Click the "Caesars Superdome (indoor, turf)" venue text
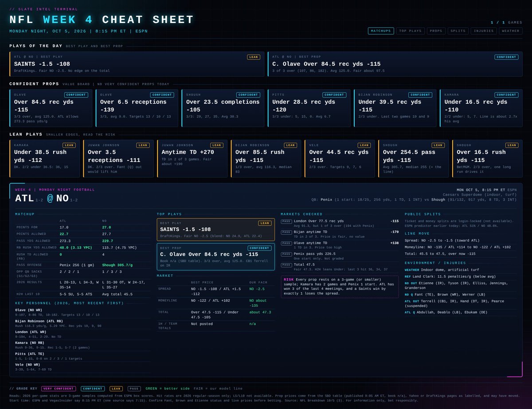The height and width of the screenshot is (409, 532). 480,194
